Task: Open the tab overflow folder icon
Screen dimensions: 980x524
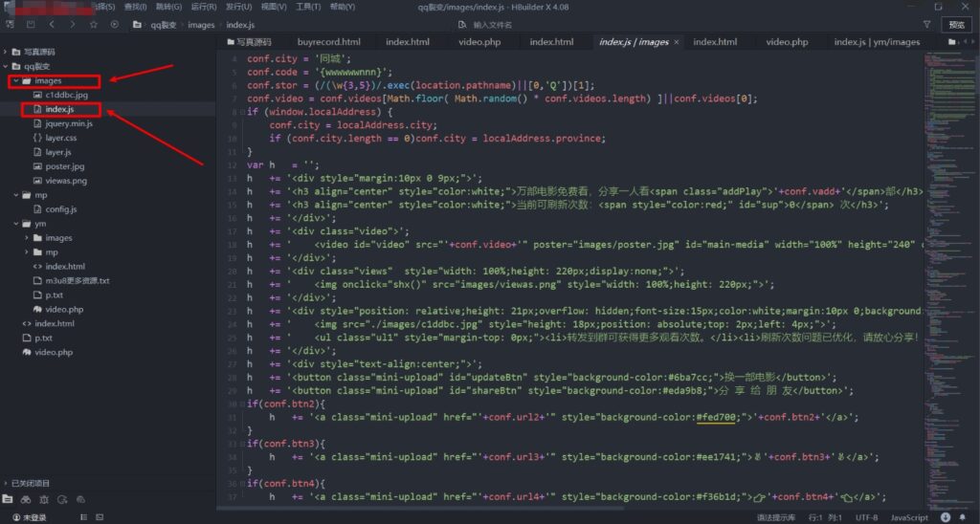Action: (952, 42)
